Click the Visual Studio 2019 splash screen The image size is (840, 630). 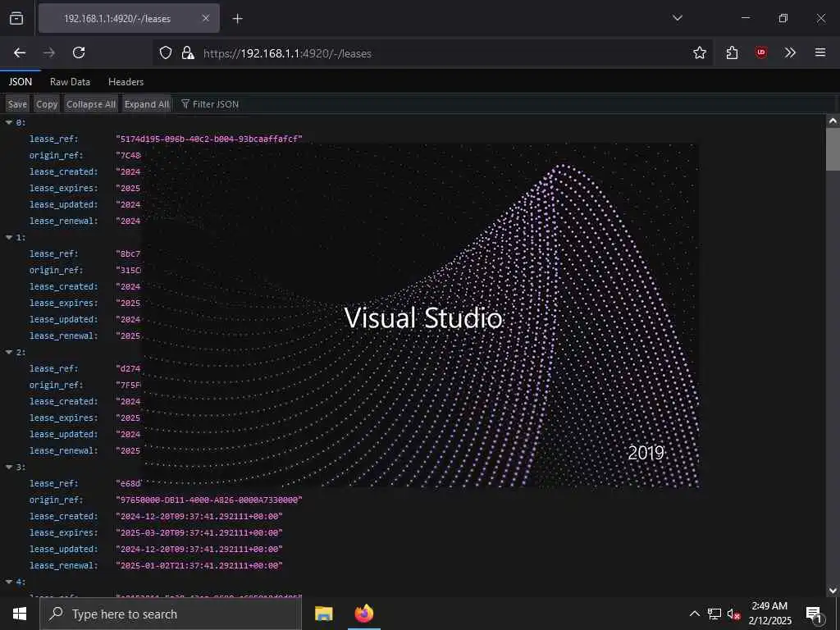(x=420, y=316)
